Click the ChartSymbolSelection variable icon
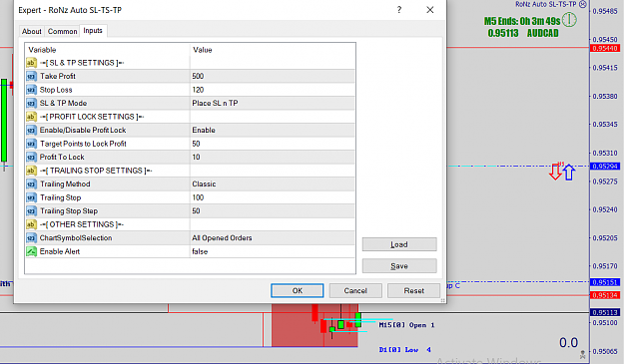Image resolution: width=624 pixels, height=364 pixels. click(31, 238)
